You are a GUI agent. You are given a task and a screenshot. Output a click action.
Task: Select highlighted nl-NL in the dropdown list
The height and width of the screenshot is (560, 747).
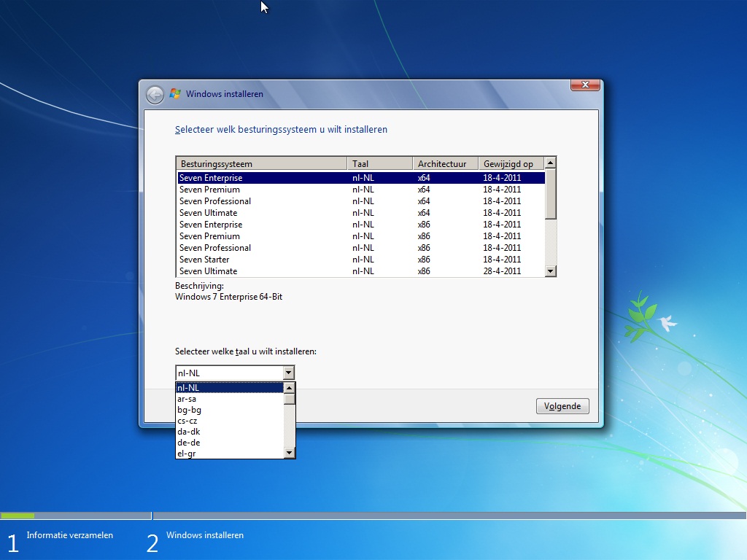230,388
